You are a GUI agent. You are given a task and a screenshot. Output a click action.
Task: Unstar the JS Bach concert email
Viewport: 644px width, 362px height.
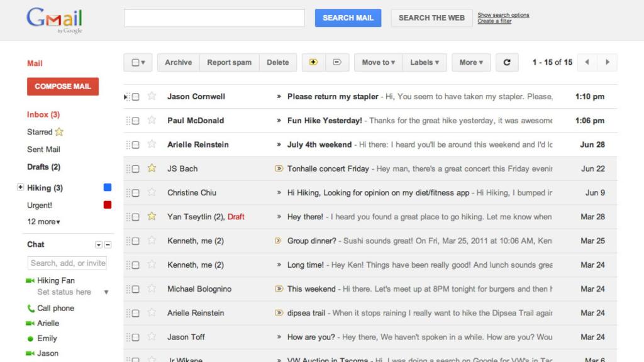(152, 168)
